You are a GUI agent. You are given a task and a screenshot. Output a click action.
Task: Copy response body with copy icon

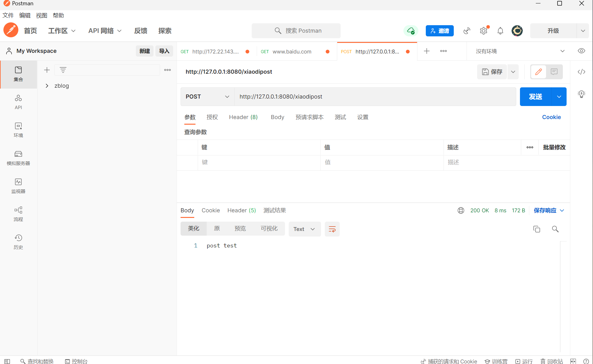tap(537, 229)
